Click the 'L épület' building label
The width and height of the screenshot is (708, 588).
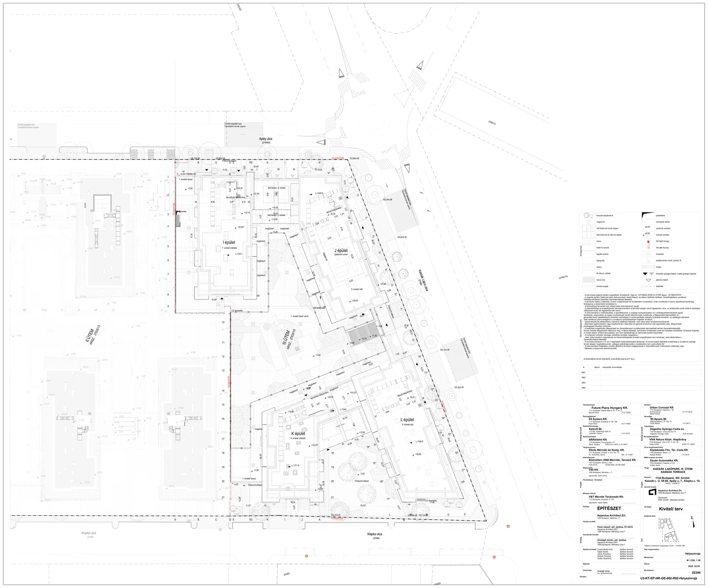[x=407, y=420]
